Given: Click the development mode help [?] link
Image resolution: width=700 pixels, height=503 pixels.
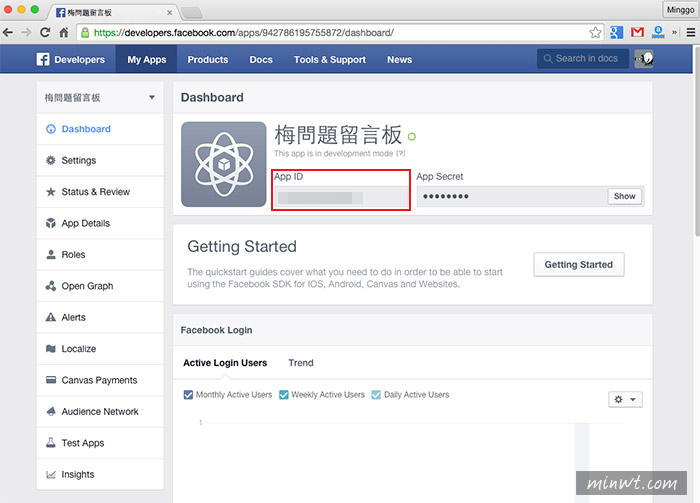Looking at the screenshot, I should (400, 154).
